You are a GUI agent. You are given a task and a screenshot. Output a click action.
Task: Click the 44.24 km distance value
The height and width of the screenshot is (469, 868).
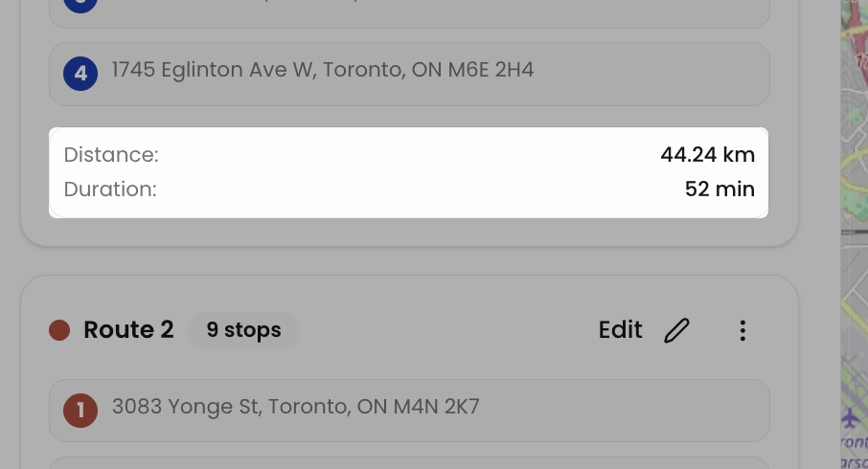707,155
